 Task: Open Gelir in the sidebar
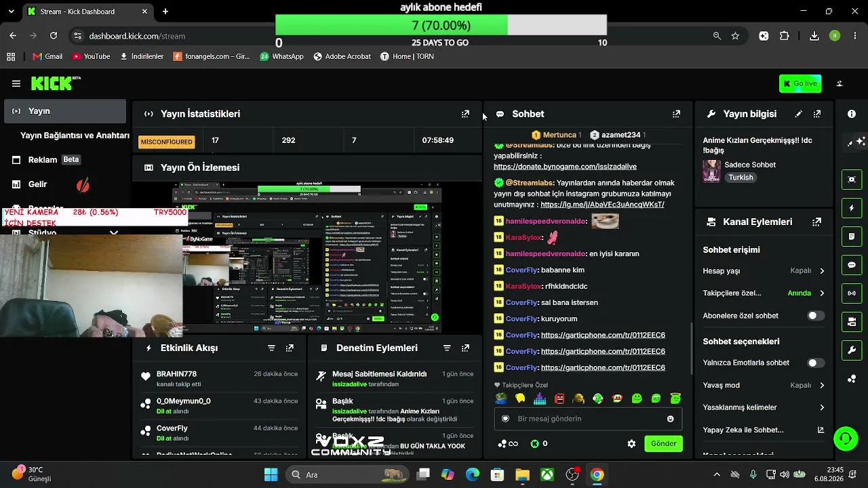pyautogui.click(x=65, y=184)
